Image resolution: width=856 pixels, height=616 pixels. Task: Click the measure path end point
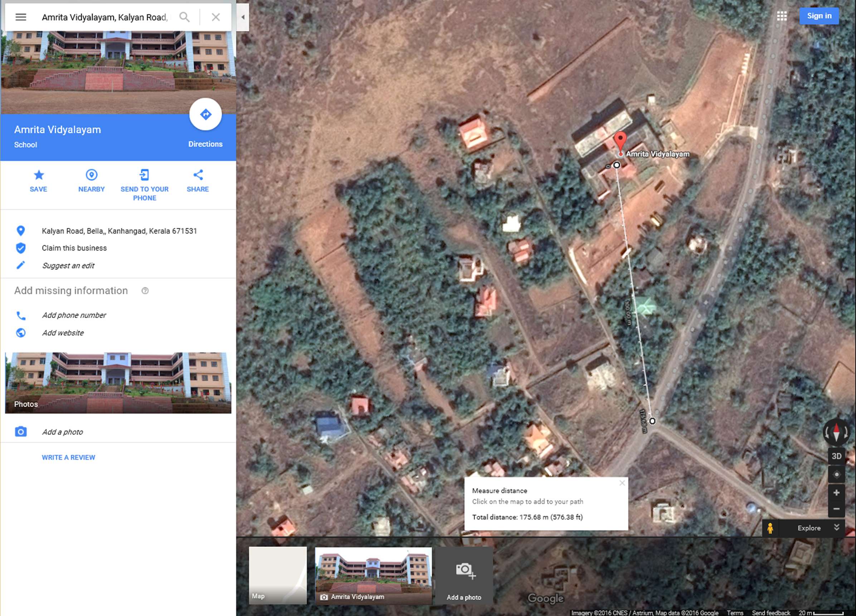(652, 421)
